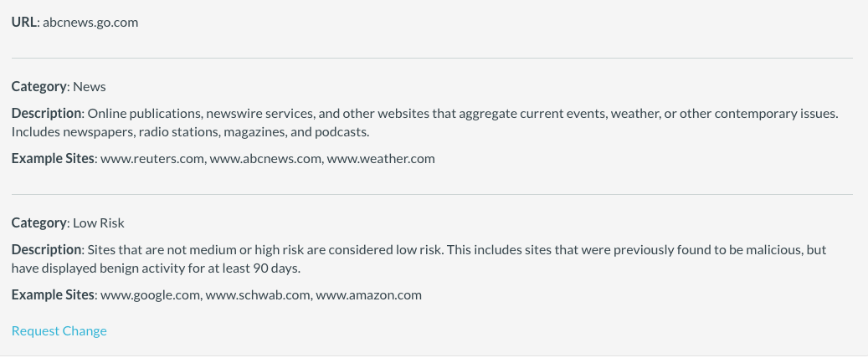Click the Request Change link
This screenshot has width=868, height=363.
tap(59, 330)
